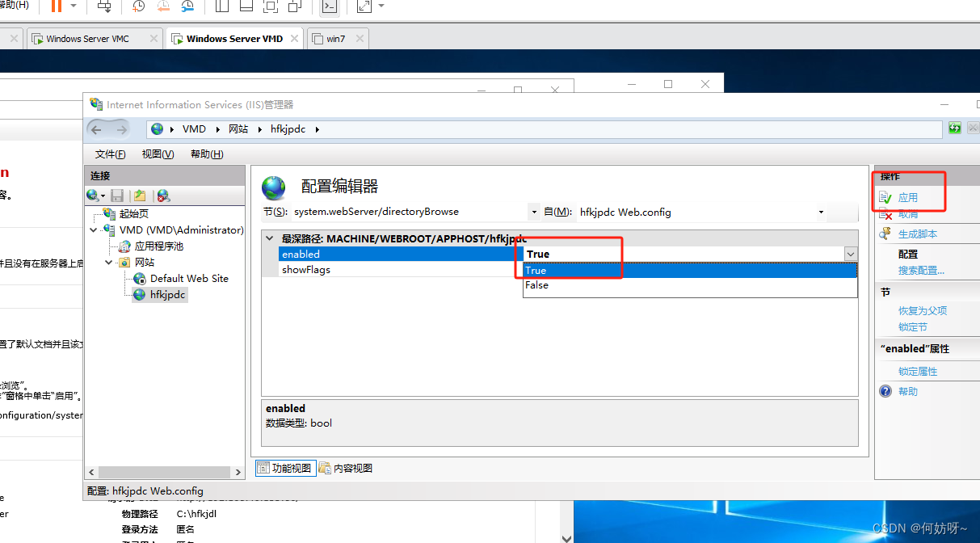Choose True in the enabled dropdown list
This screenshot has height=543, width=980.
click(690, 271)
